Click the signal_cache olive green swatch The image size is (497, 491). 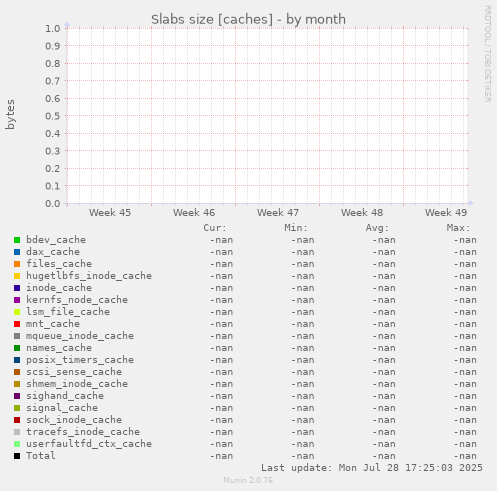click(x=17, y=408)
